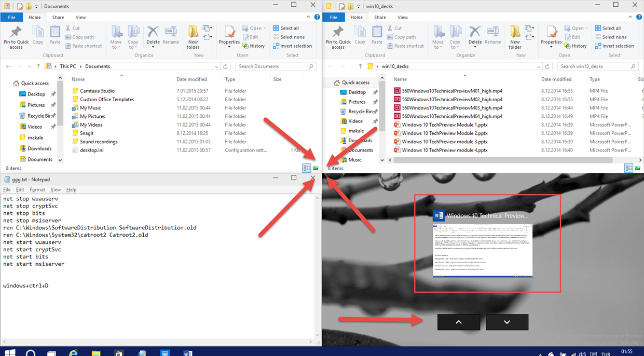This screenshot has width=644, height=356.
Task: Click Select all in the Documents window
Action: (285, 28)
